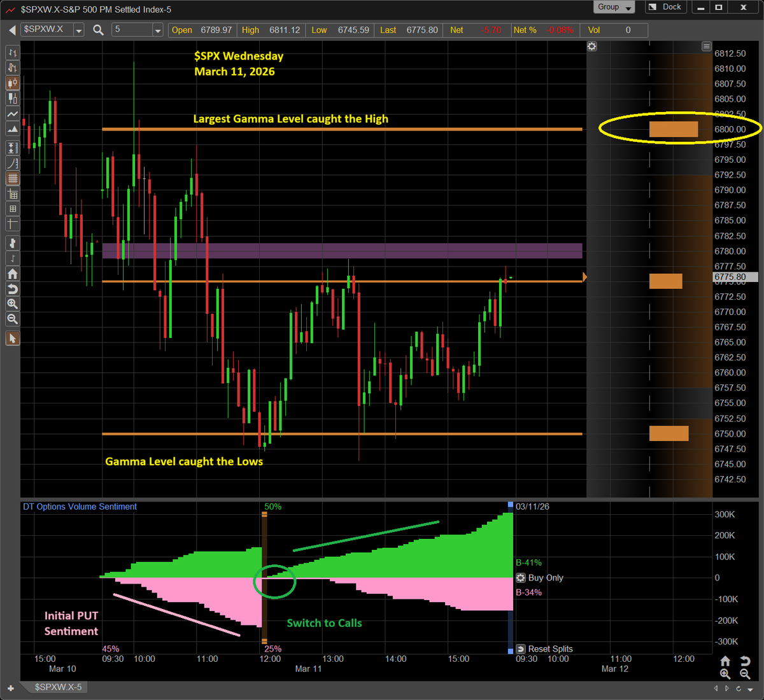Click the orange gamma bar at 6800.00
The height and width of the screenshot is (700, 764).
point(674,129)
